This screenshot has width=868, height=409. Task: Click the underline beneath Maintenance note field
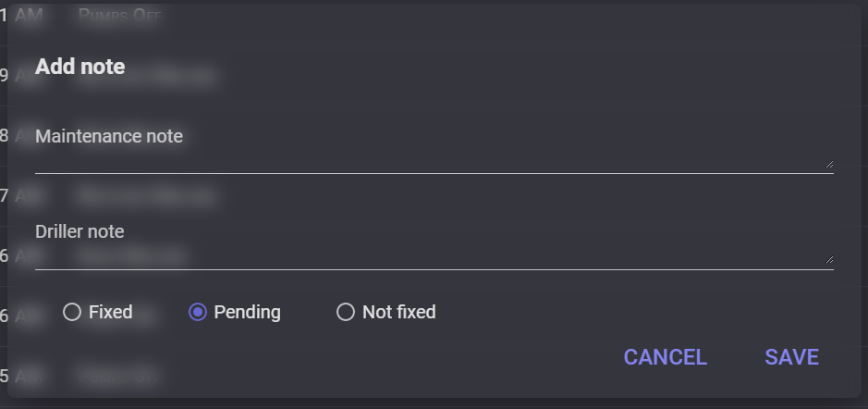pos(434,173)
